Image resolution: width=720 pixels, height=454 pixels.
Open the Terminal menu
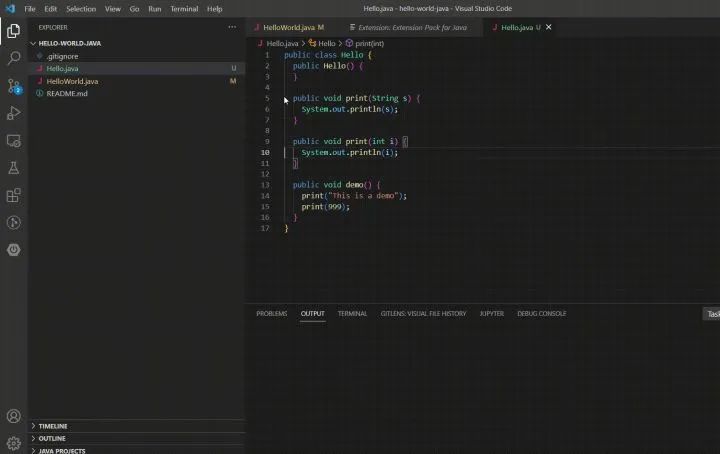(x=184, y=8)
